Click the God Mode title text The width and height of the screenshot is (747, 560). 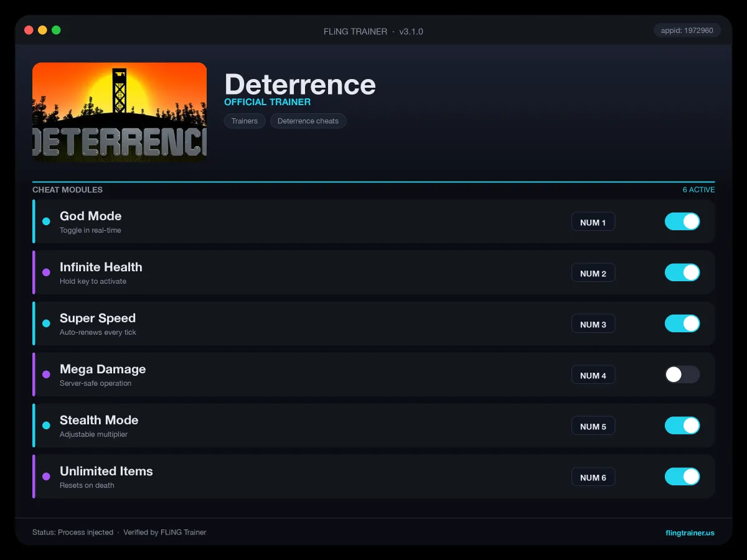pos(90,216)
